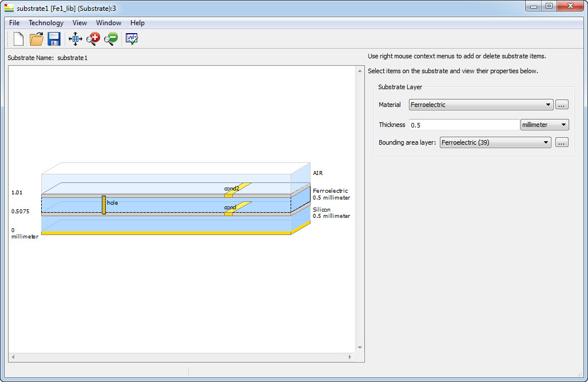Click the Thickness input field

pos(463,125)
